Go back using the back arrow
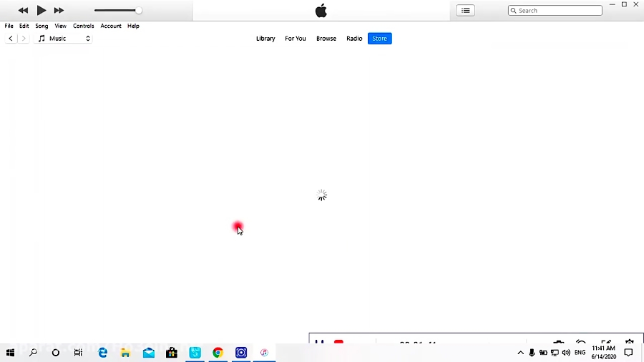Viewport: 644px width, 362px height. pyautogui.click(x=11, y=39)
